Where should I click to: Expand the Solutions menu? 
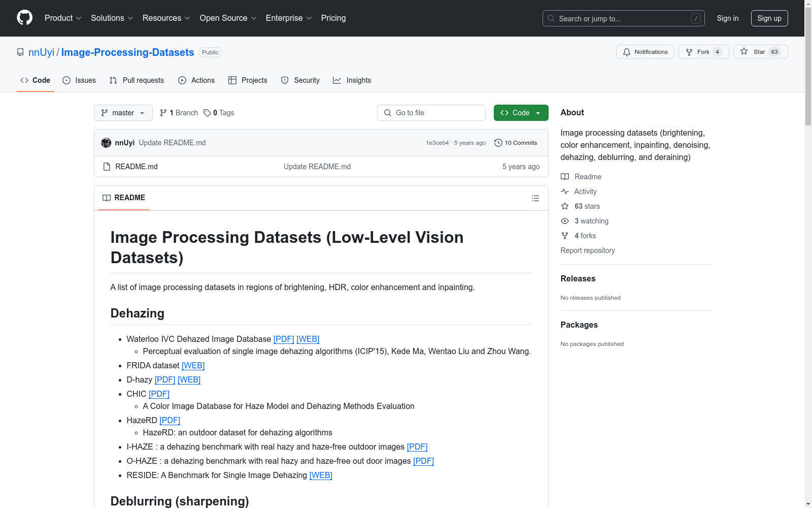coord(112,18)
